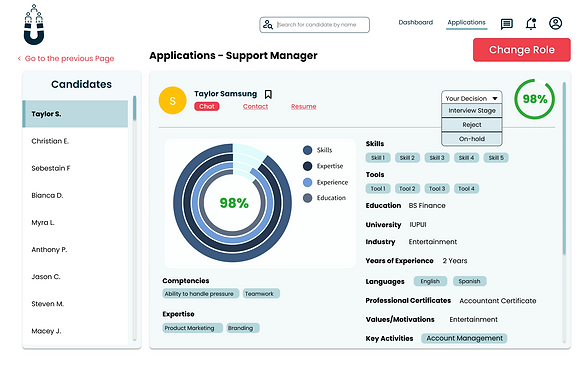Choose Reject from decision menu
The height and width of the screenshot is (373, 586).
[472, 125]
